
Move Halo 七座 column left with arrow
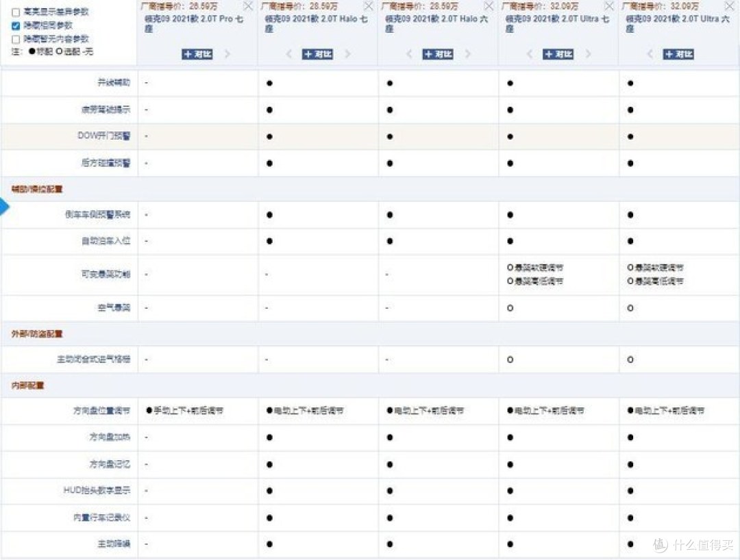coord(289,53)
